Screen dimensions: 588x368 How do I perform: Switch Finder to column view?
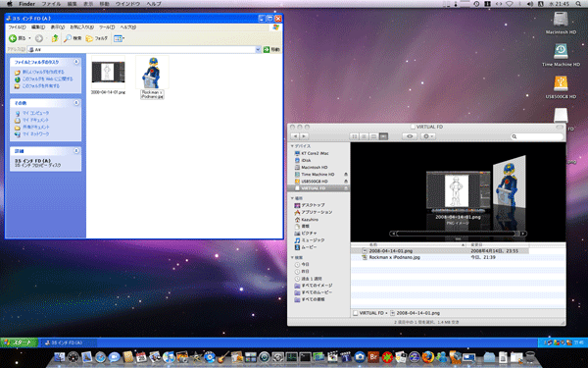(x=373, y=136)
